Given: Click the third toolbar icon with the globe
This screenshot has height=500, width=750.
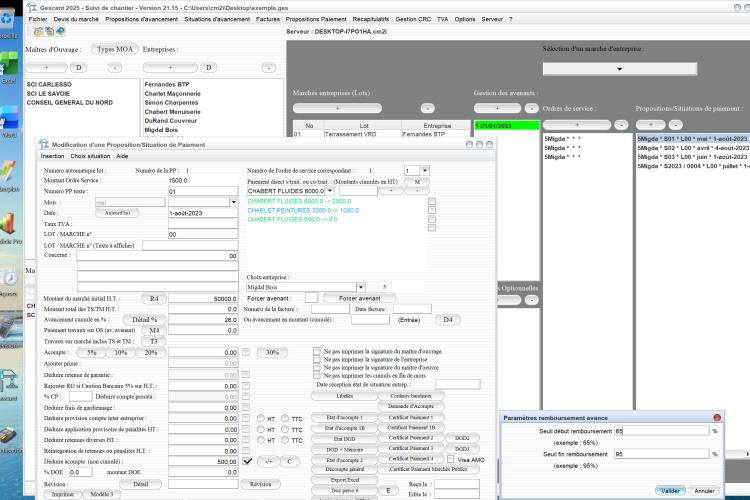Looking at the screenshot, I should pos(60,32).
